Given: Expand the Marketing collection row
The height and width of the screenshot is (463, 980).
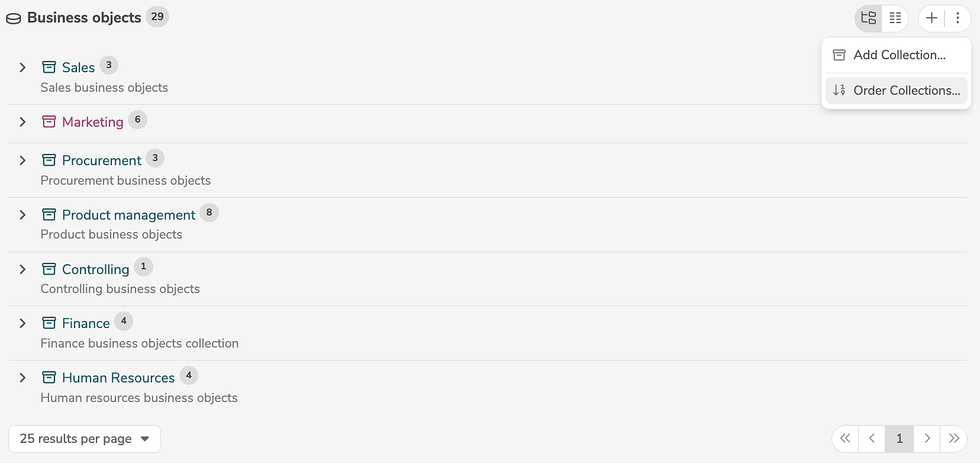Looking at the screenshot, I should click(22, 122).
